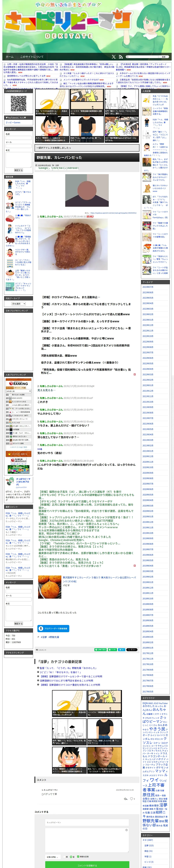This screenshot has height=868, width=174.
Task: Click the Hatena B! bookmark counter
Action: 121,650
